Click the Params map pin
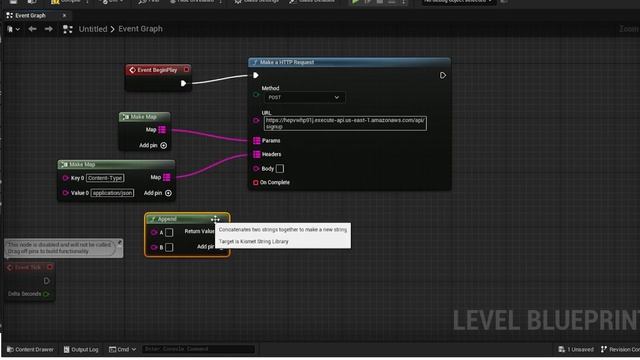The image size is (640, 360). point(256,140)
